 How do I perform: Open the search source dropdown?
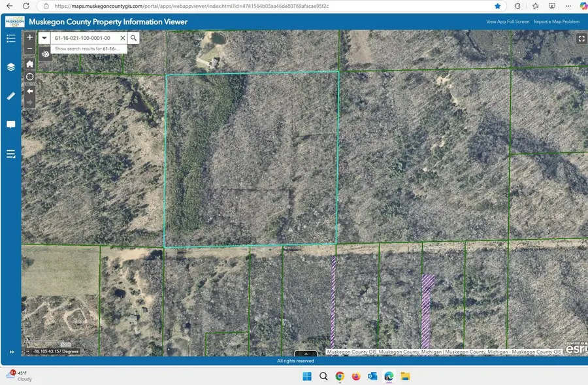point(44,38)
